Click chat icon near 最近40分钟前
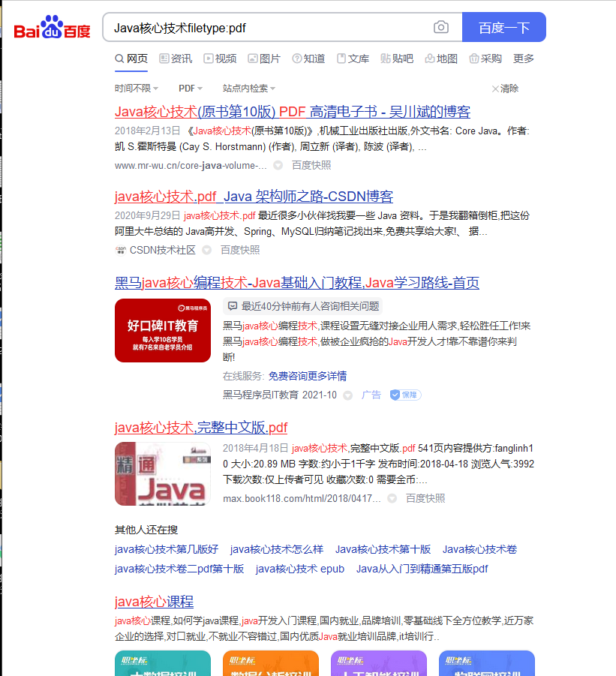 pyautogui.click(x=233, y=306)
